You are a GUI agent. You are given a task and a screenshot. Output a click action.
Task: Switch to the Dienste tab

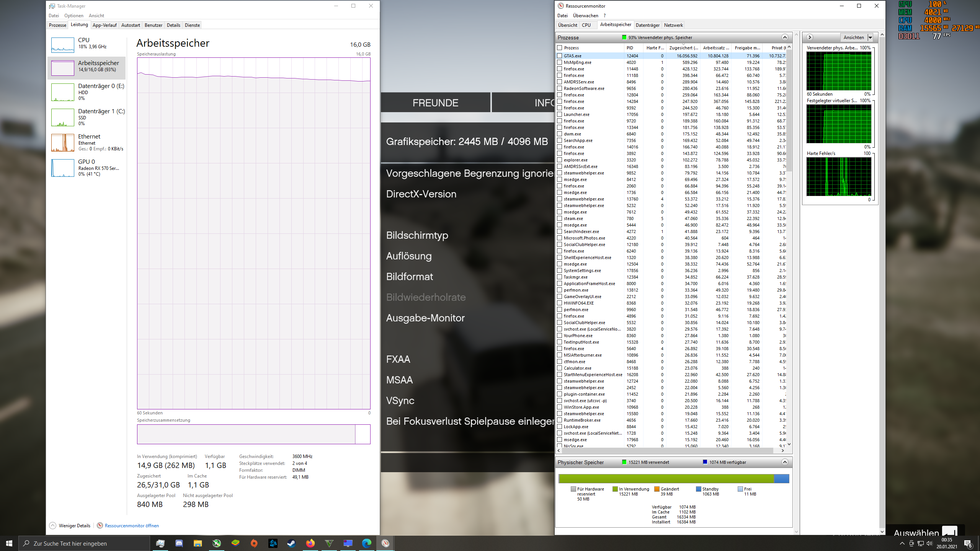coord(192,25)
